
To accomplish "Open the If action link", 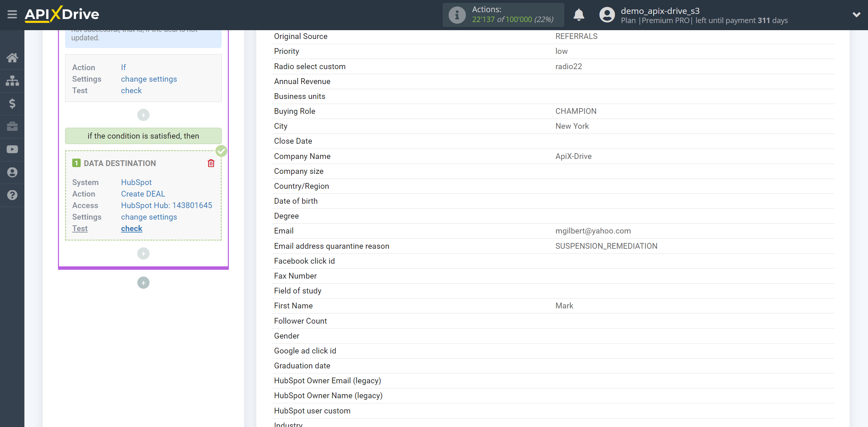I will (x=123, y=67).
